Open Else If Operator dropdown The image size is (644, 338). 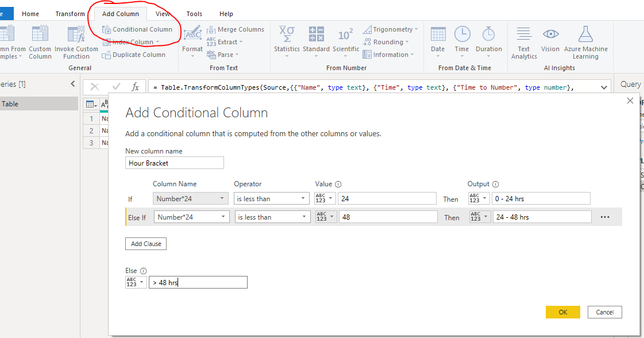tap(273, 217)
